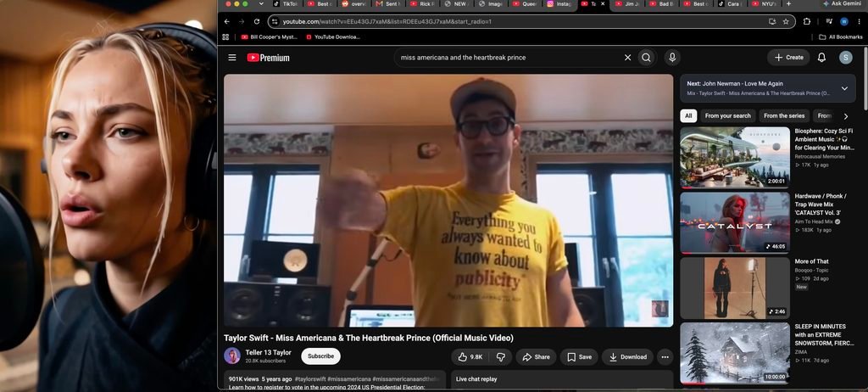Click the page scrollbar on the right edge
The image size is (868, 392).
pos(865,77)
